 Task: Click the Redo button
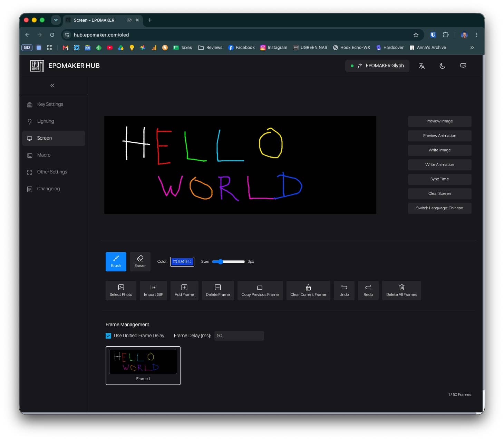coord(368,290)
